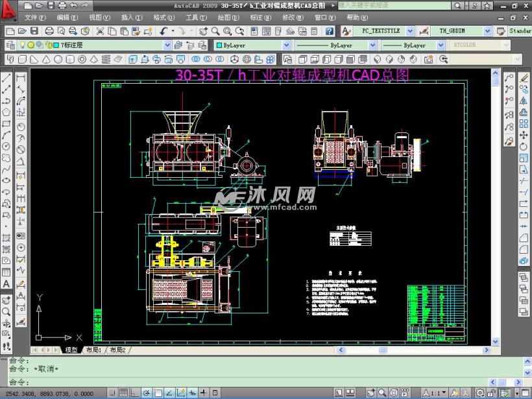The height and width of the screenshot is (399, 532).
Task: Click the Help button in the menu bar
Action: click(356, 18)
